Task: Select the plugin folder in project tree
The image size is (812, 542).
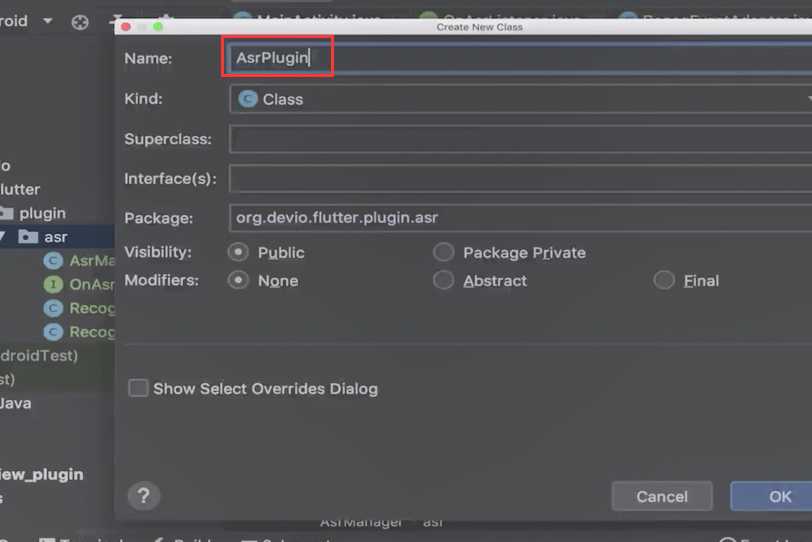Action: click(x=42, y=213)
